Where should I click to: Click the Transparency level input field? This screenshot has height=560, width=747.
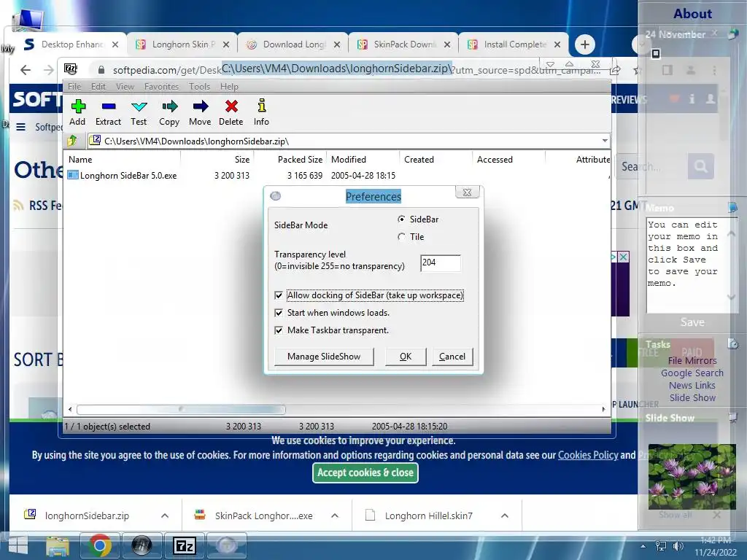441,262
